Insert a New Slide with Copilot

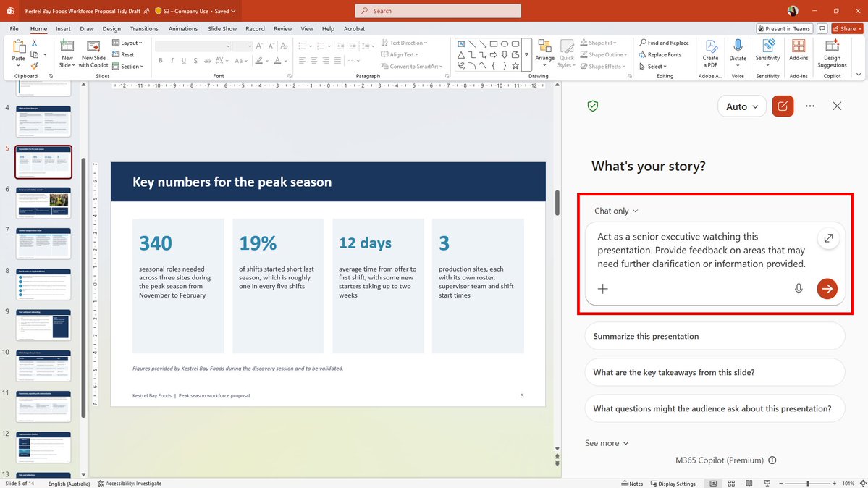(93, 54)
